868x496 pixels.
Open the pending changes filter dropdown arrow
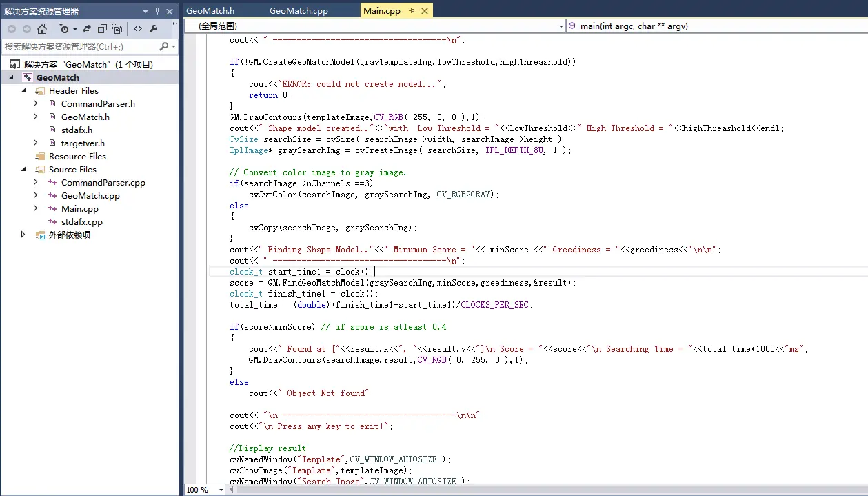click(x=74, y=30)
